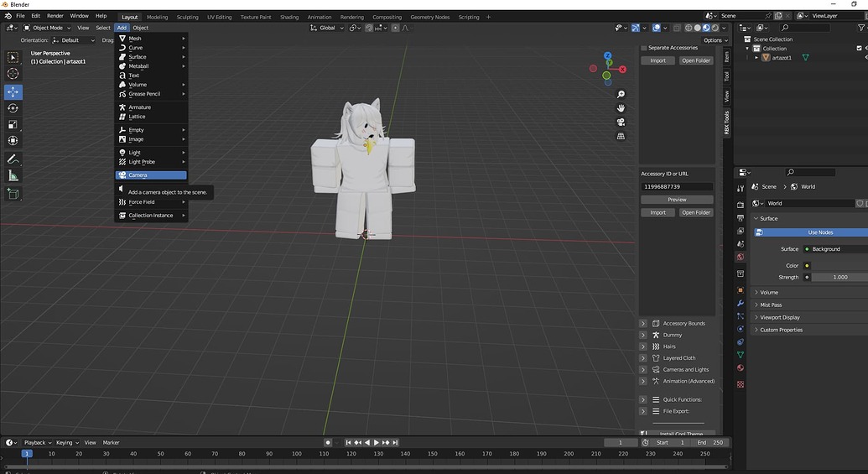Screen dimensions: 868x474
Task: Click the Add Cube tool icon
Action: click(x=13, y=194)
